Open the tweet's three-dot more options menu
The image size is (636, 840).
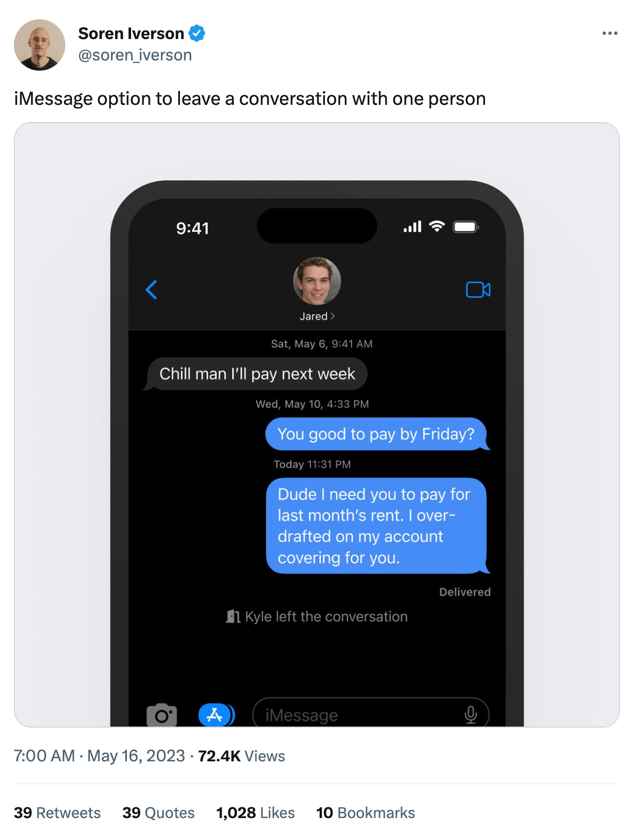[610, 33]
